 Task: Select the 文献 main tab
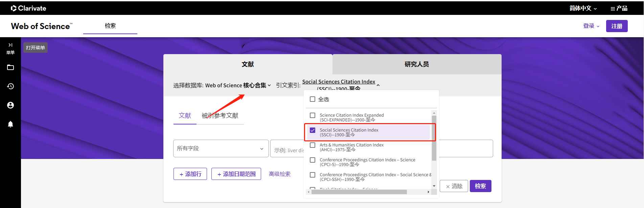(248, 64)
